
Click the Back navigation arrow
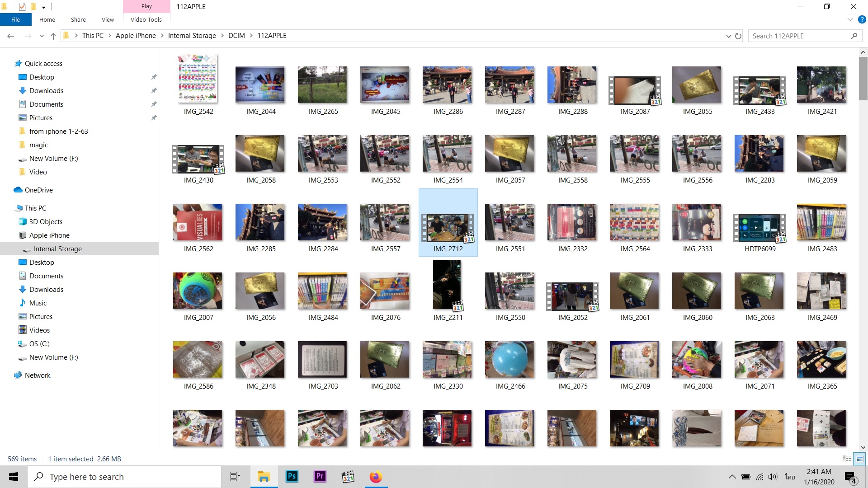[11, 36]
